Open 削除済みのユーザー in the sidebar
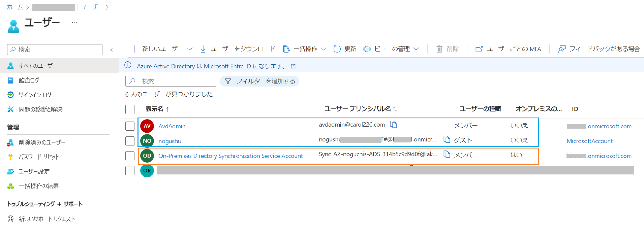 (x=42, y=142)
